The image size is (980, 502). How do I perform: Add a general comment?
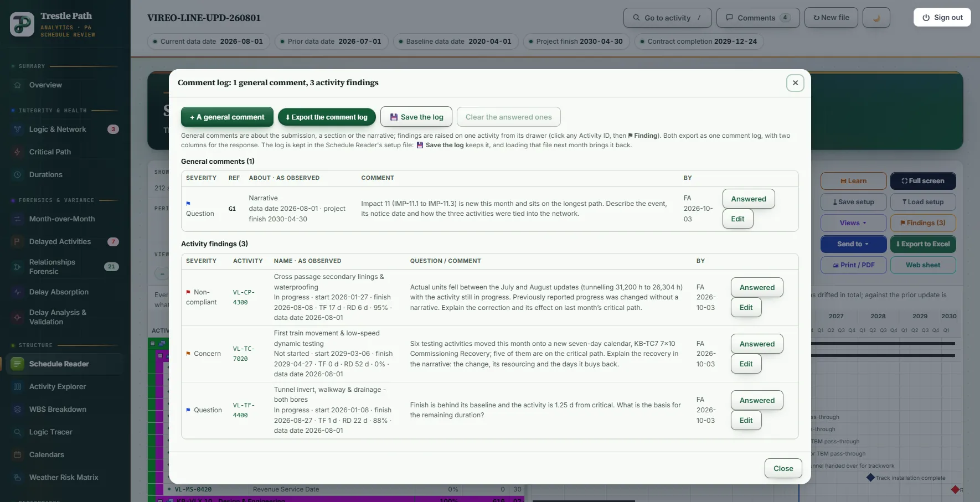(x=227, y=117)
